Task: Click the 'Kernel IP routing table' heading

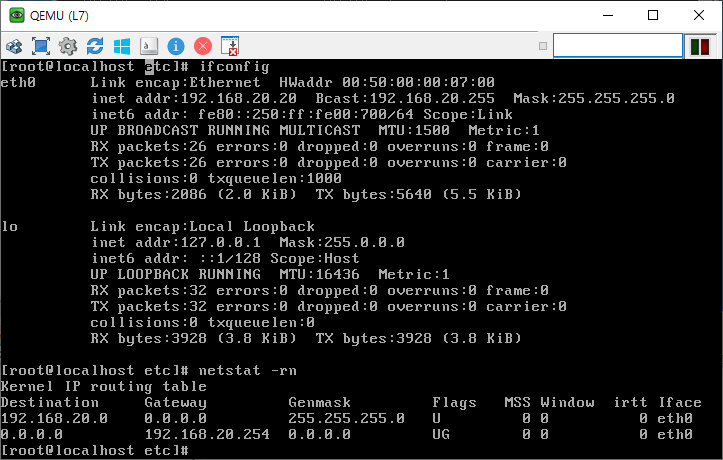Action: coord(104,387)
